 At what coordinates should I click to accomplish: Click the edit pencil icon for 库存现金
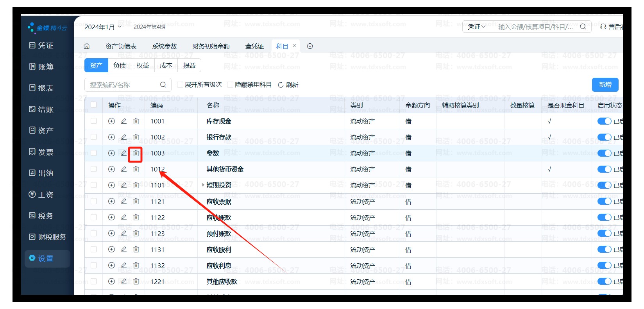pyautogui.click(x=123, y=121)
